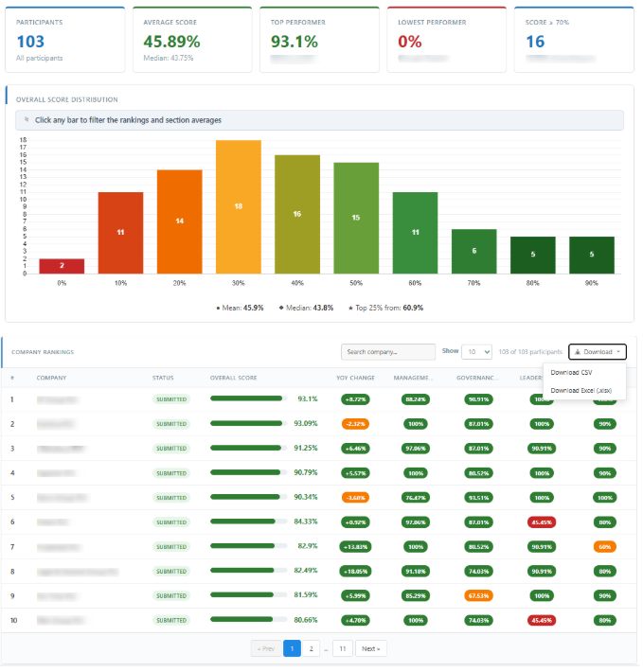
Task: Sort by Governance column header
Action: click(x=477, y=378)
